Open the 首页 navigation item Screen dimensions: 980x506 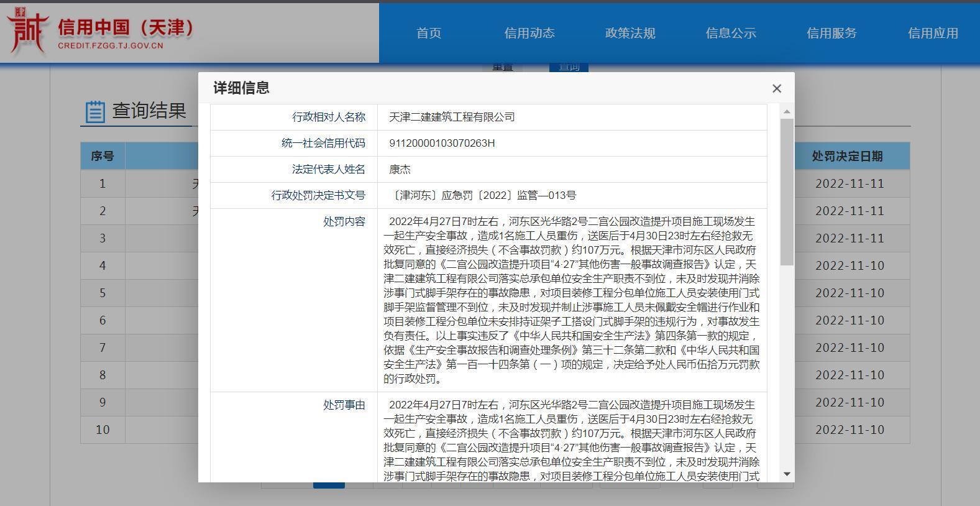coord(429,34)
